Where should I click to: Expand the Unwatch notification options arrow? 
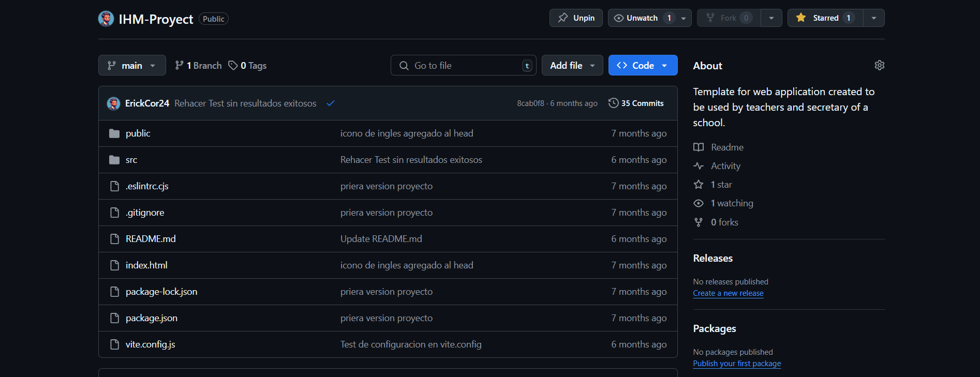pos(684,18)
